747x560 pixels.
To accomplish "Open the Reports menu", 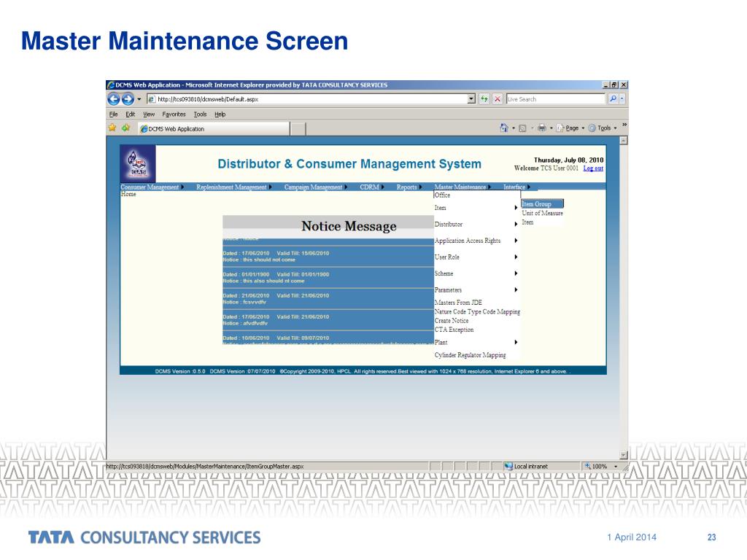I will [409, 187].
